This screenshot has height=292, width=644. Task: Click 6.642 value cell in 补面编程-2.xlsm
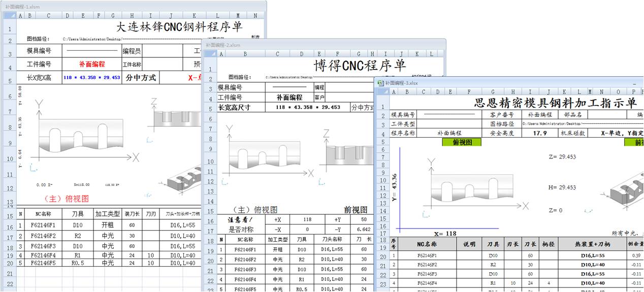(x=364, y=230)
